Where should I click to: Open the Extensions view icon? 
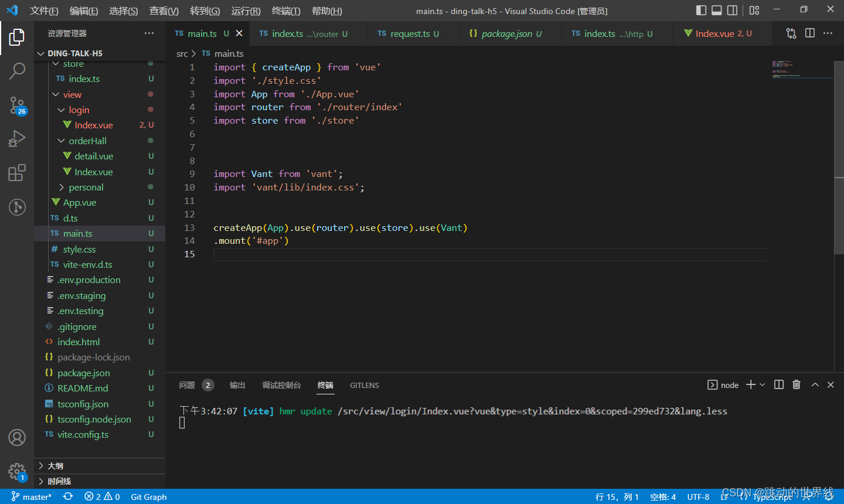tap(17, 173)
